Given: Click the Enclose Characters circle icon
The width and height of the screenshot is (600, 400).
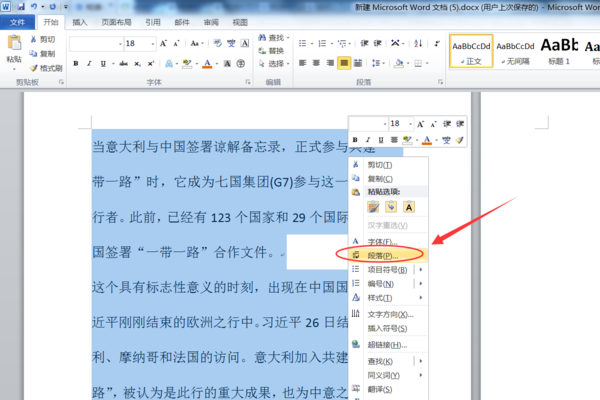Looking at the screenshot, I should (241, 64).
